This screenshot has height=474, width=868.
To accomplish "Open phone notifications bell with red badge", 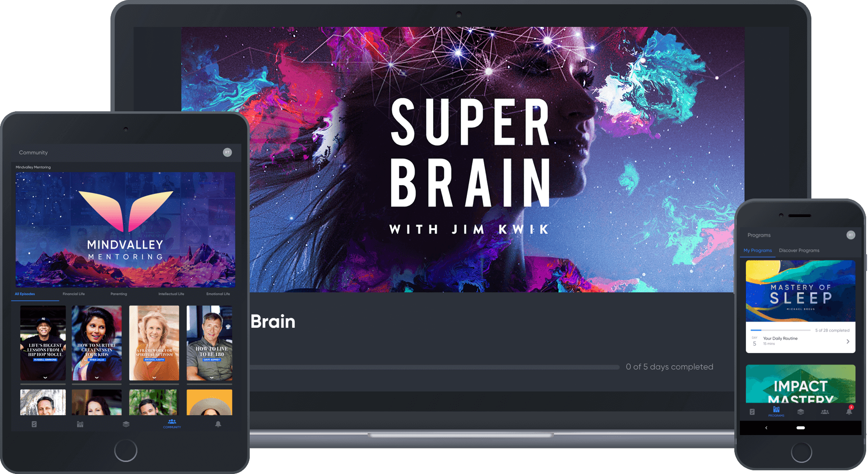I will [x=849, y=411].
